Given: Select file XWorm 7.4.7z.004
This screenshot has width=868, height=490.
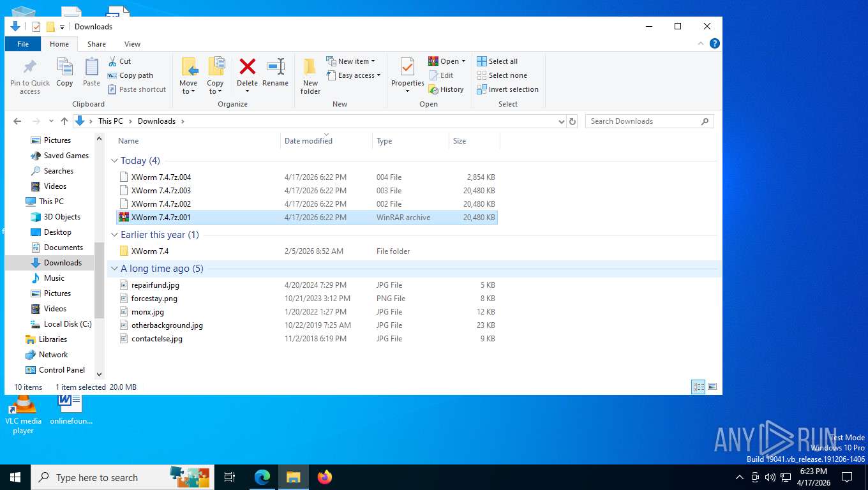Looking at the screenshot, I should tap(307, 177).
